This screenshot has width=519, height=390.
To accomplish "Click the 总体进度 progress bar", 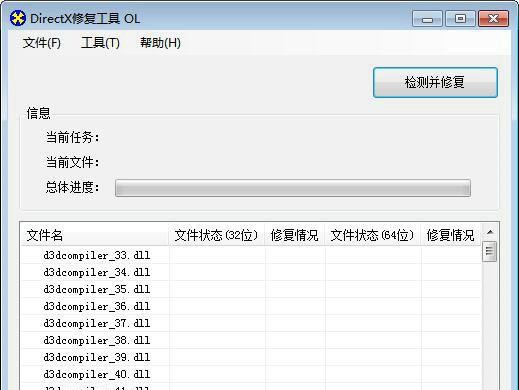I will tap(293, 188).
